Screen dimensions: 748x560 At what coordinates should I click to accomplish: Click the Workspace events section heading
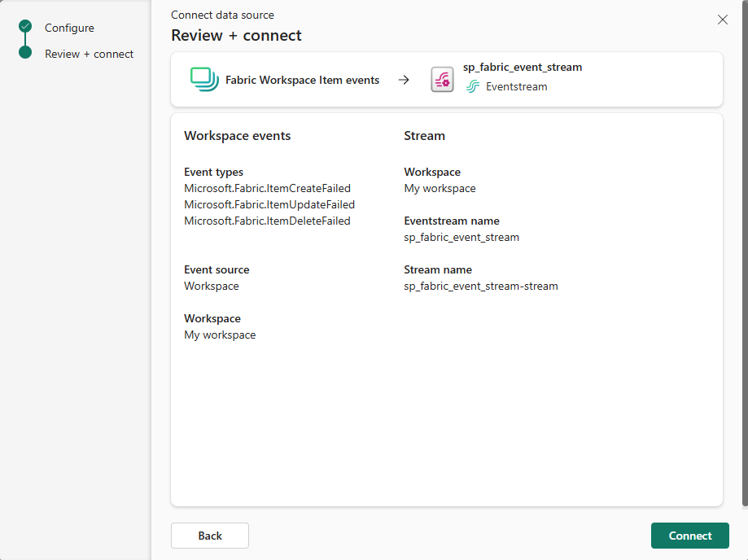point(238,136)
